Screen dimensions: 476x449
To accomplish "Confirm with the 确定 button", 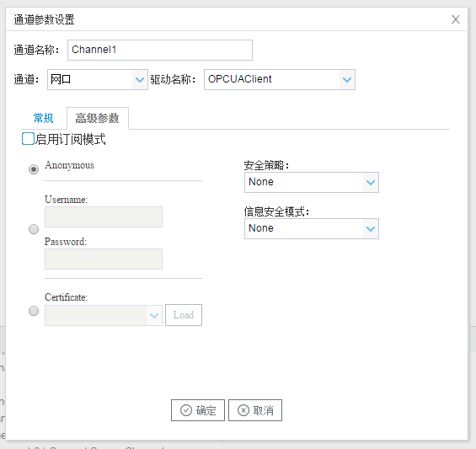I will pos(198,410).
